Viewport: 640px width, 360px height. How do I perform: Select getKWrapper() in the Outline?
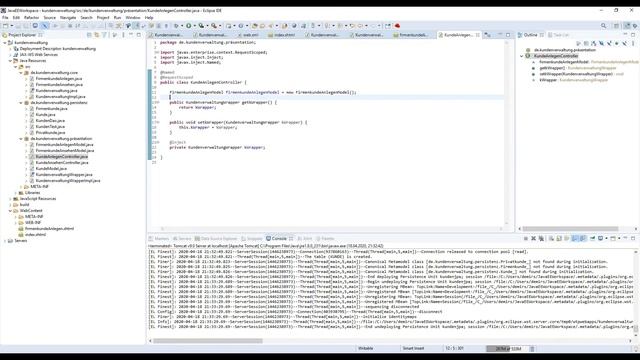(578, 68)
